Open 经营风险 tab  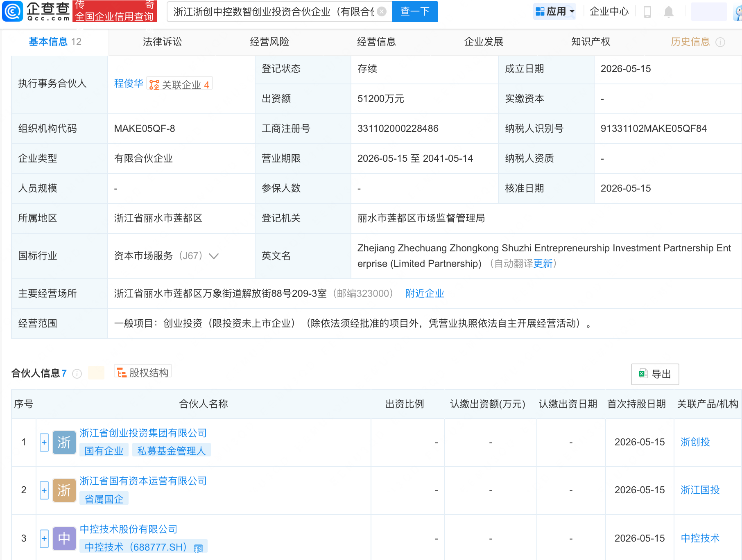click(269, 42)
